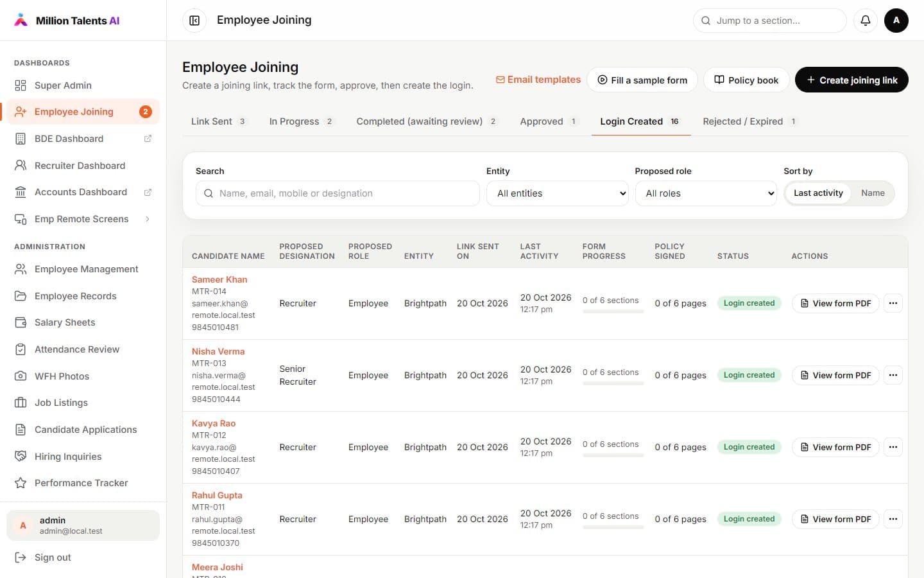Open Nisha Verma candidate name link
Screen dimensions: 924x578
tap(218, 351)
